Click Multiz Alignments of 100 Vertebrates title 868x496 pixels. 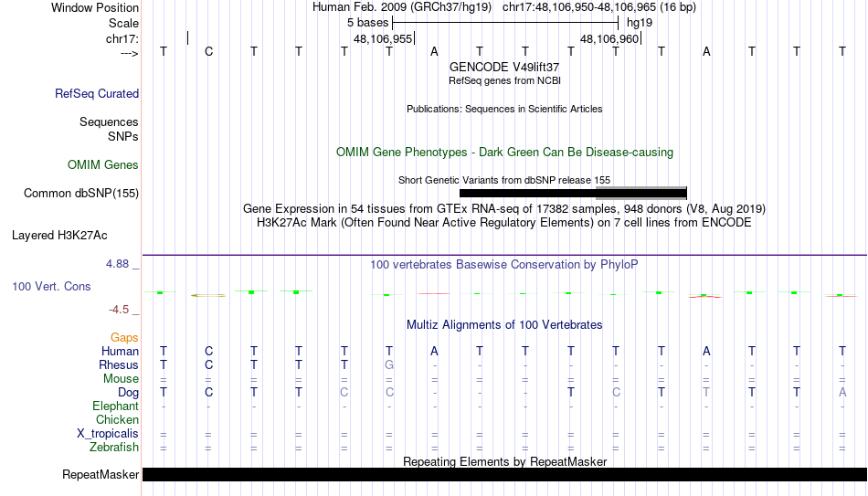(x=504, y=325)
